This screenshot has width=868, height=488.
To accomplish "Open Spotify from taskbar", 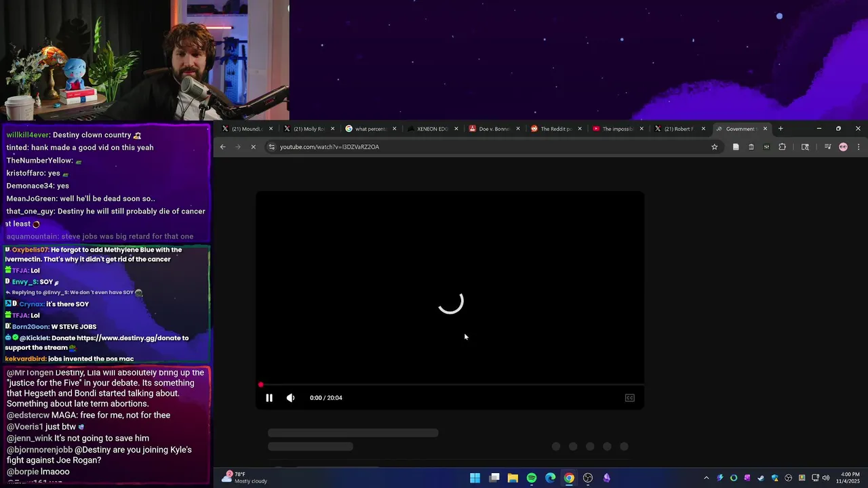I will pyautogui.click(x=532, y=478).
